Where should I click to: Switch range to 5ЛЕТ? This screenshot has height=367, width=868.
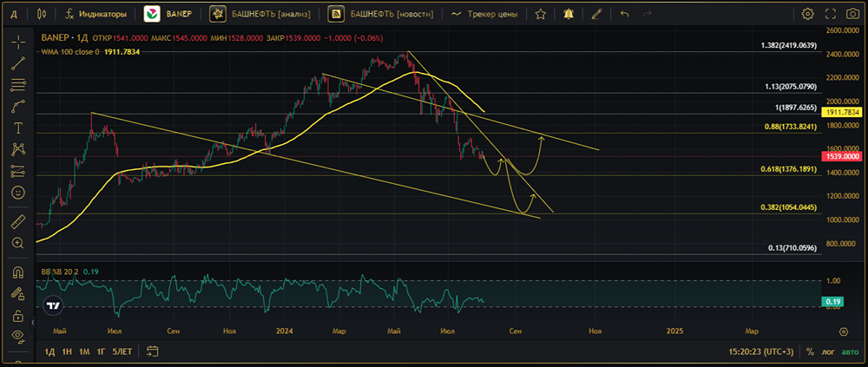(x=122, y=351)
